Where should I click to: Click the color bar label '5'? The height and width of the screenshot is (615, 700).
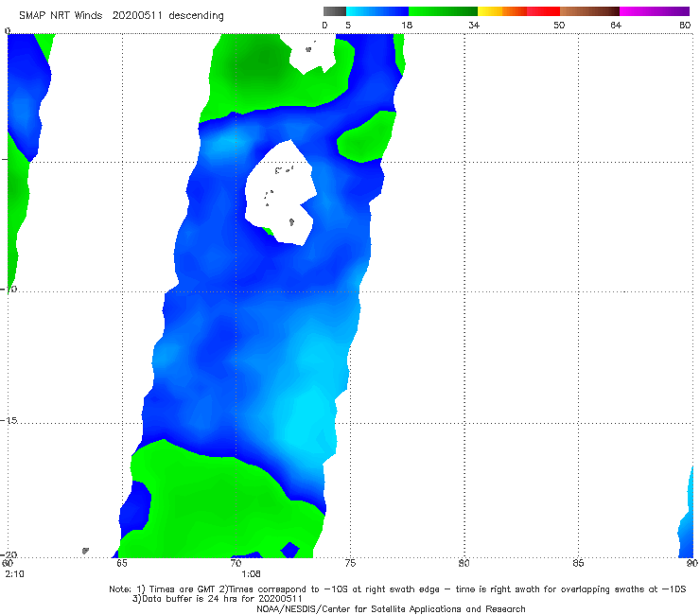(x=348, y=26)
